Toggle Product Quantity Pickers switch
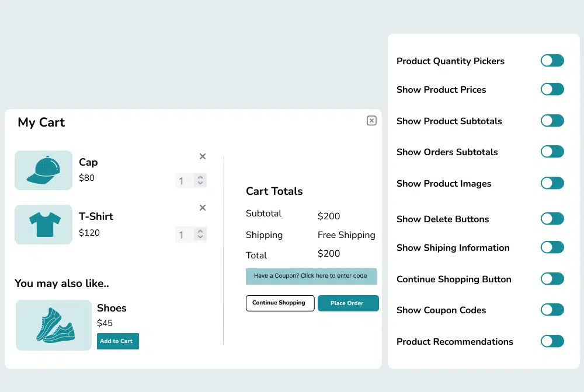Screen dimensions: 584x392 pyautogui.click(x=552, y=61)
